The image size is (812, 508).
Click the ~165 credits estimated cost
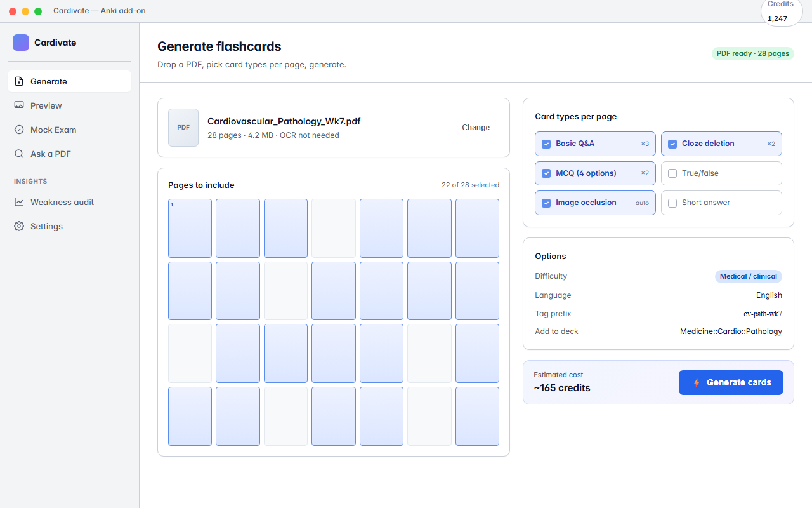point(562,388)
